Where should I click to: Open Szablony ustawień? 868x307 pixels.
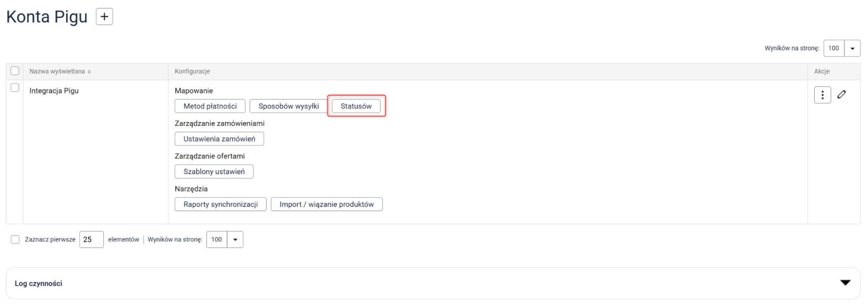point(214,172)
